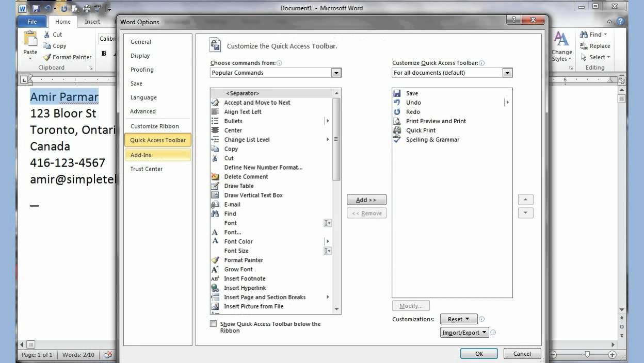Click Replace in the Editing group
644x363 pixels.
click(595, 46)
